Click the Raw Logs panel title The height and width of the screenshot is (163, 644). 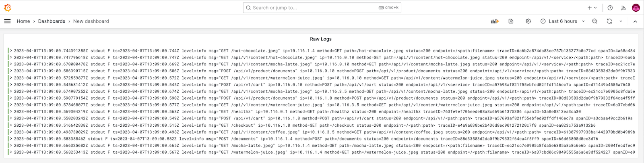point(321,39)
